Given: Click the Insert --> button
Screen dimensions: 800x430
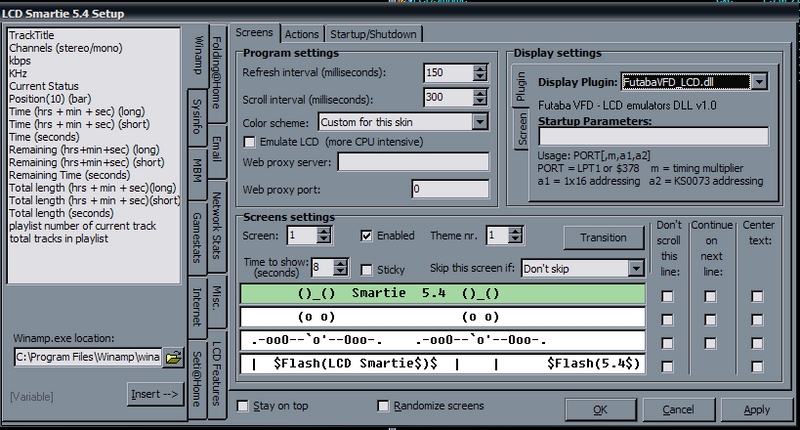Looking at the screenshot, I should click(155, 394).
